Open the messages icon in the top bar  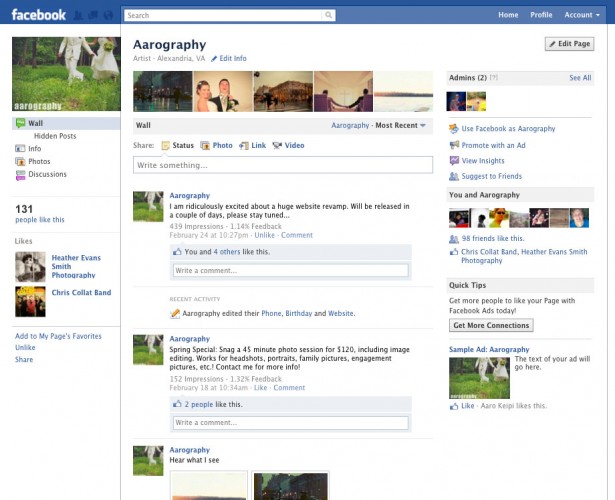click(93, 15)
